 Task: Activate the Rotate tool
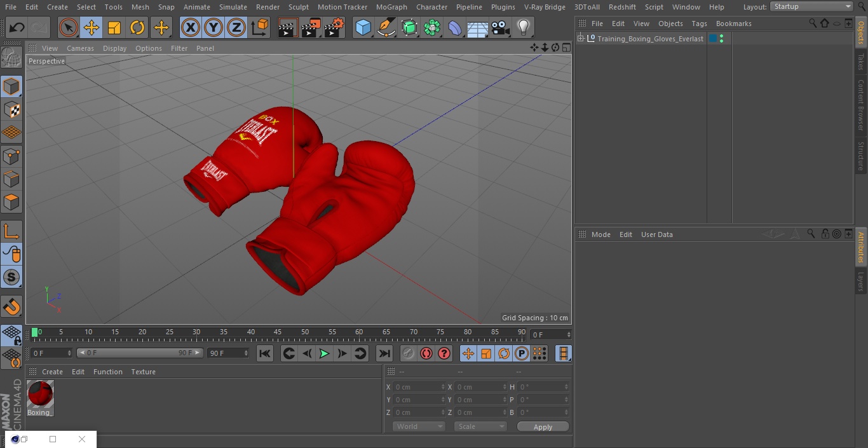click(137, 27)
